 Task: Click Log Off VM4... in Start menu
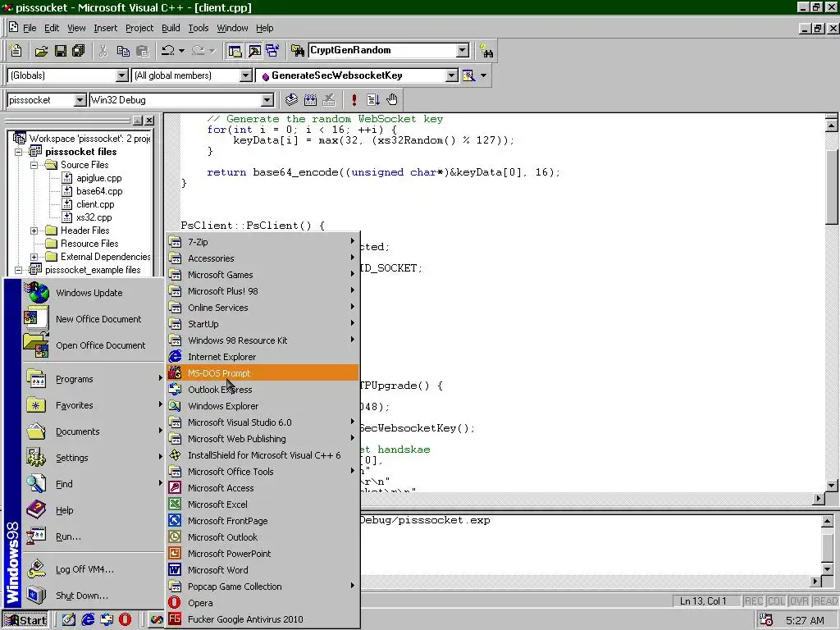click(x=94, y=569)
